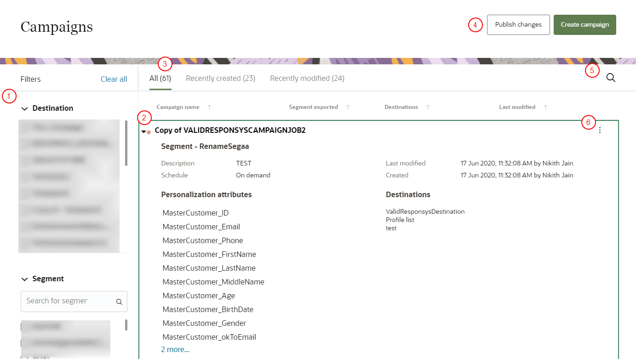
Task: Click the Clear all filters link
Action: coord(114,79)
